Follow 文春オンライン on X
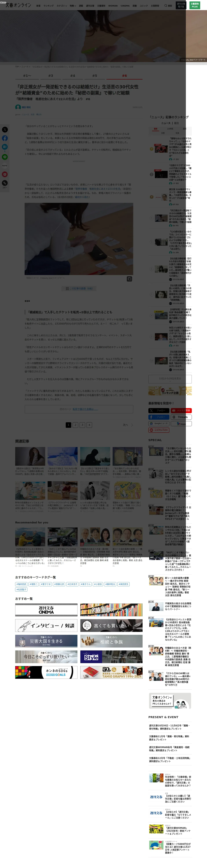The width and height of the screenshot is (207, 868). pos(159,410)
